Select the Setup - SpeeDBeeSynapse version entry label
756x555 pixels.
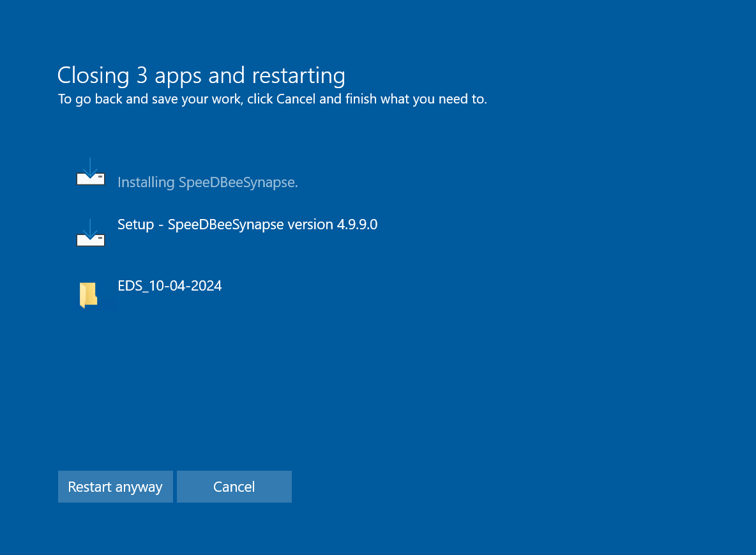pos(247,225)
